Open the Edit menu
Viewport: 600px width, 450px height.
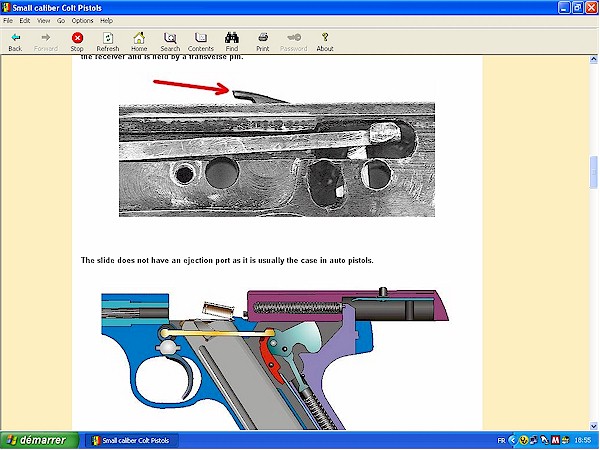coord(25,21)
